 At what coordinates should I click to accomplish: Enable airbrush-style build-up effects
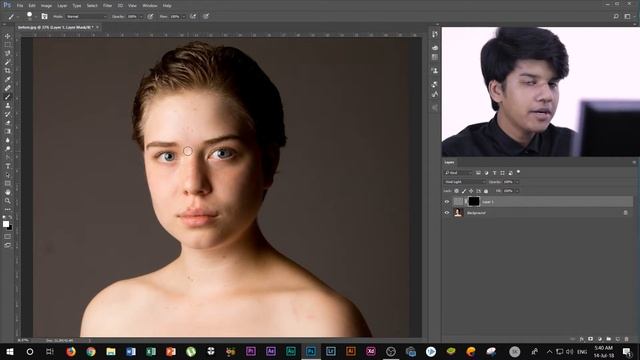point(193,16)
